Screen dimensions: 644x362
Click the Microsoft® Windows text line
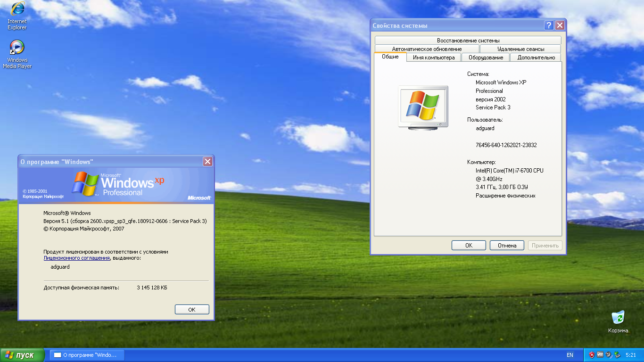click(67, 213)
